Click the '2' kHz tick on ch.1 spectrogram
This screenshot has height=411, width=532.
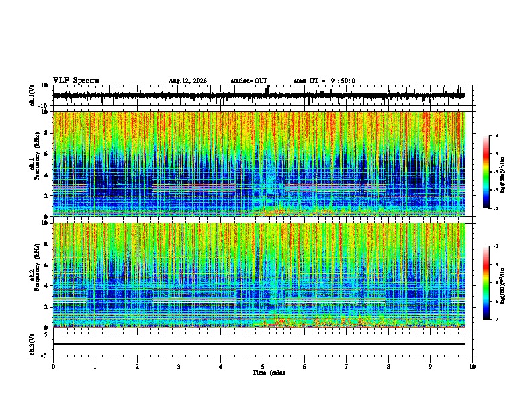coord(46,196)
